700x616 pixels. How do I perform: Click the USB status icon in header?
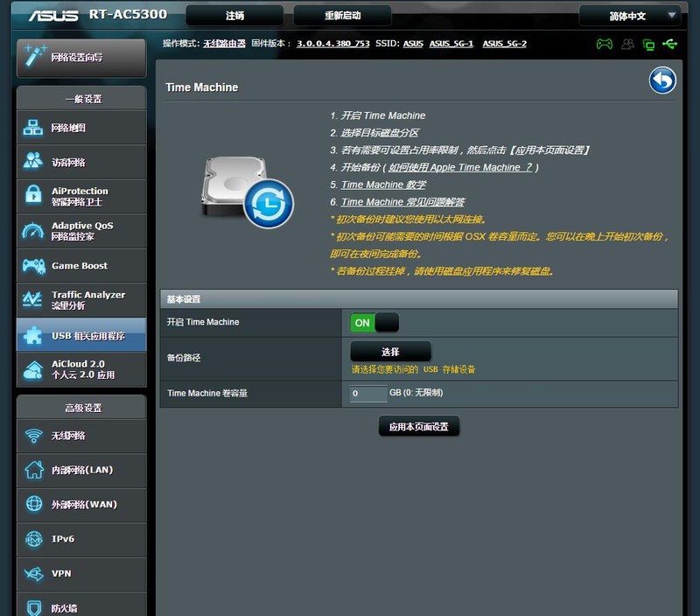click(669, 44)
